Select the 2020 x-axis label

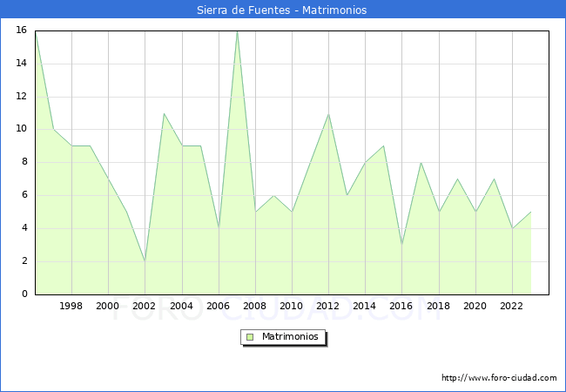pos(475,306)
